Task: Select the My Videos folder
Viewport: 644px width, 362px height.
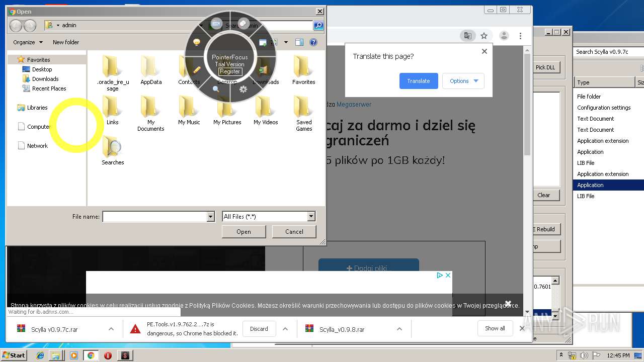Action: (x=266, y=110)
